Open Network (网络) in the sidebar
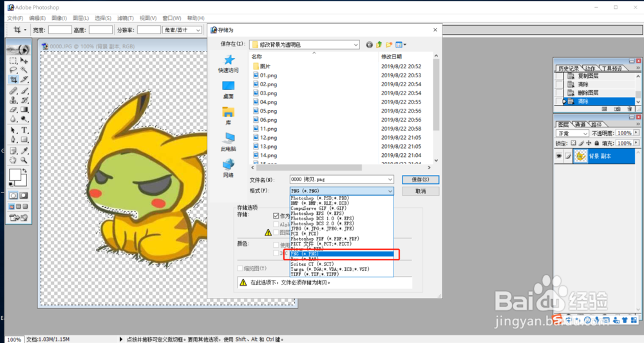 (229, 168)
